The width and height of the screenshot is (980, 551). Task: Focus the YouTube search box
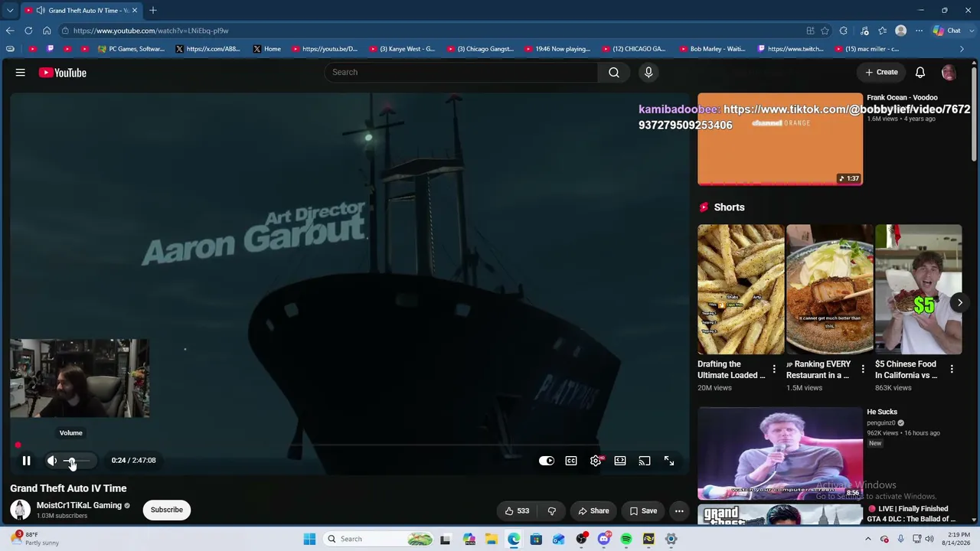pos(460,72)
